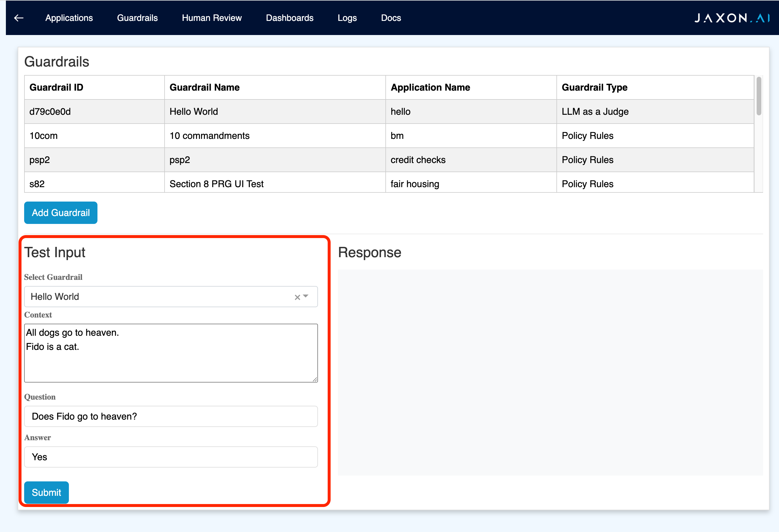The image size is (779, 532).
Task: Click the psp2 guardrail name cell
Action: click(x=275, y=160)
